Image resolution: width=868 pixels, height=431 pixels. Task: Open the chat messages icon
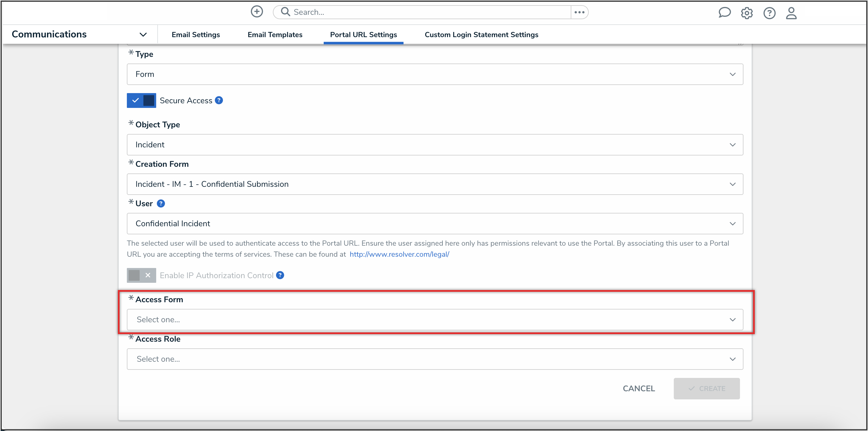pos(724,13)
